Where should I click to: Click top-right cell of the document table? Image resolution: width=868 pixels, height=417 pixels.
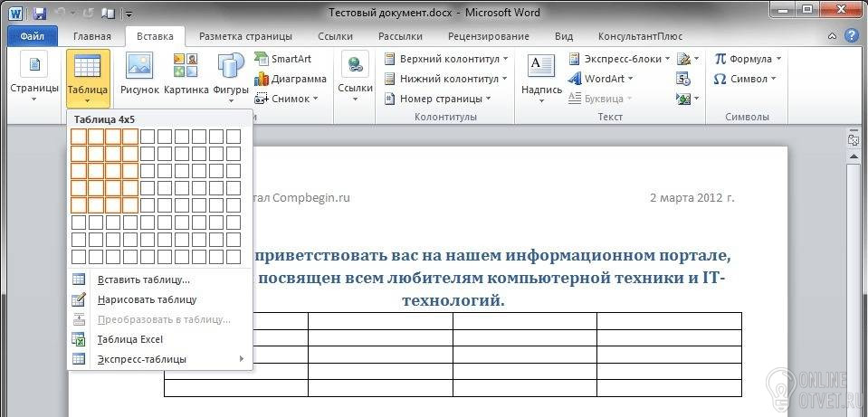tap(669, 321)
